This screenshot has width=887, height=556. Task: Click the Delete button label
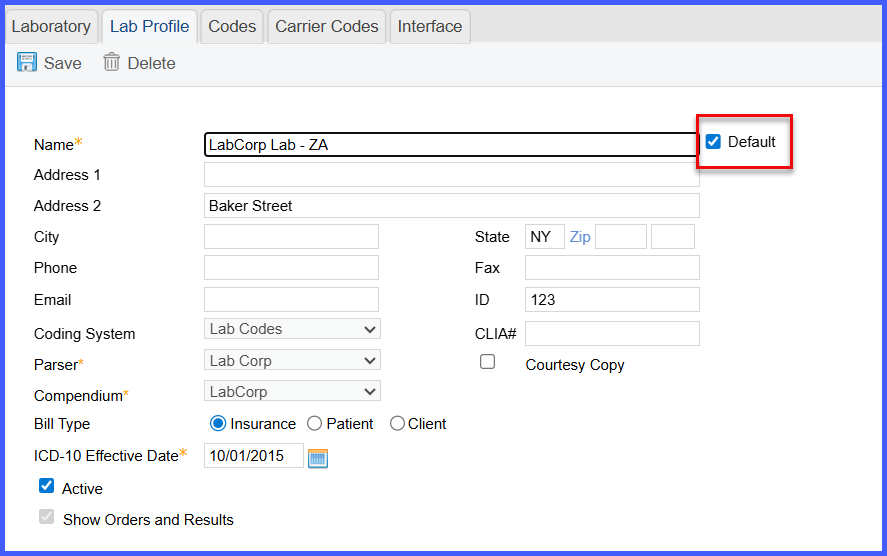151,63
